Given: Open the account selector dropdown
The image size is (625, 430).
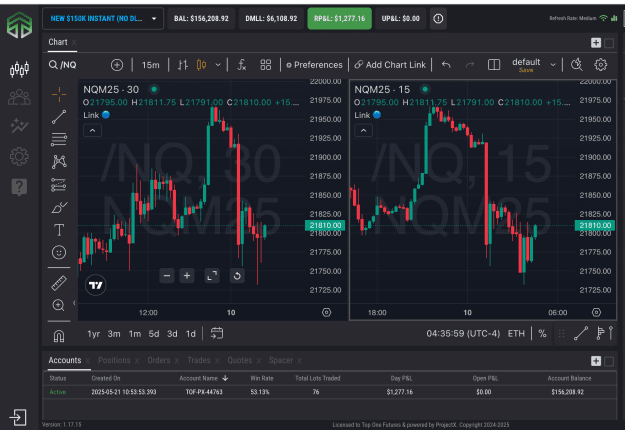Looking at the screenshot, I should point(103,18).
